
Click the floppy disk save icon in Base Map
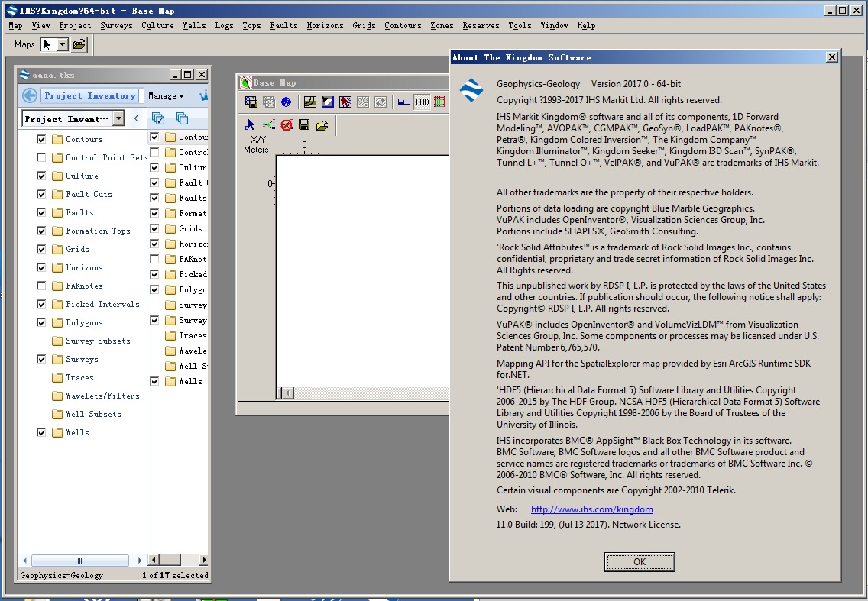(x=304, y=125)
